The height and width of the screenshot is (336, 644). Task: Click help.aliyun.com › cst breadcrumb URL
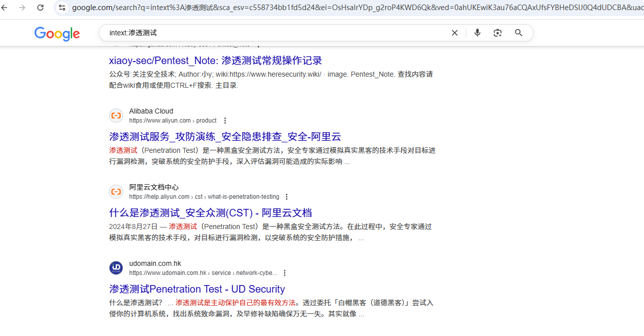204,197
